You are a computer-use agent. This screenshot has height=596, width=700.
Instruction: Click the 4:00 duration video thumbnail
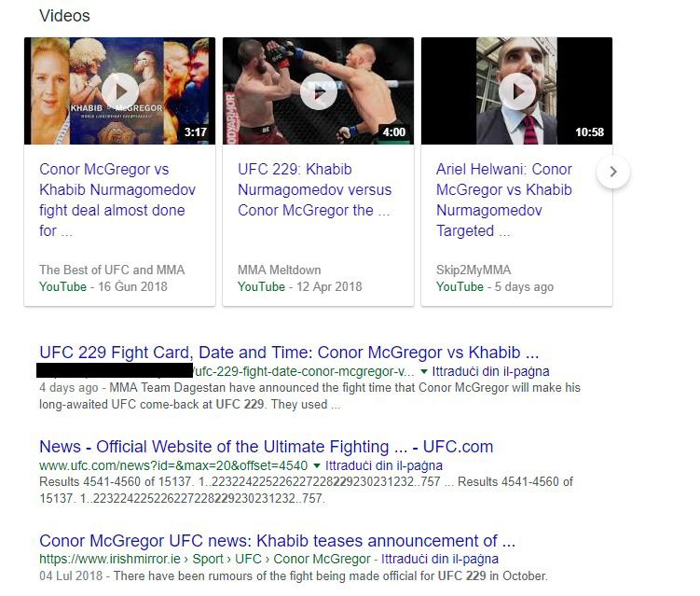pos(318,91)
